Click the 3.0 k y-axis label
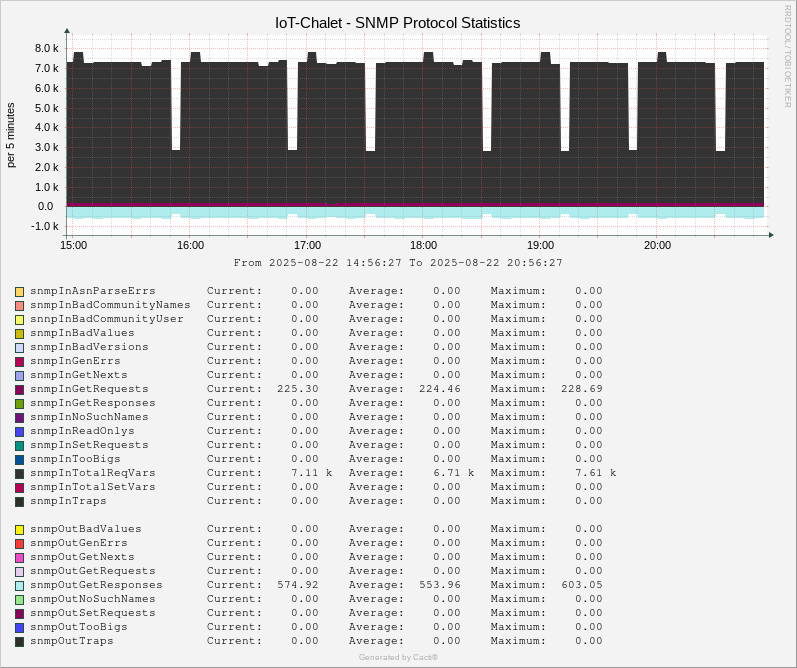Screen dimensions: 797x668 coord(47,147)
